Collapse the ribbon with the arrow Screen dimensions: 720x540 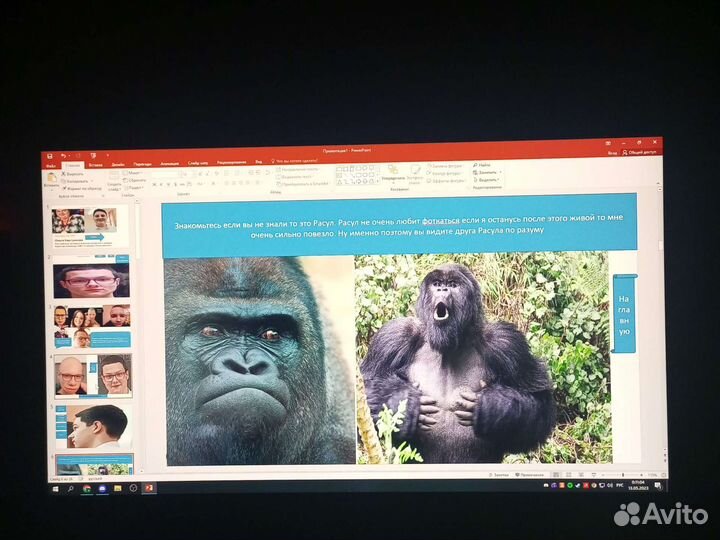point(659,183)
